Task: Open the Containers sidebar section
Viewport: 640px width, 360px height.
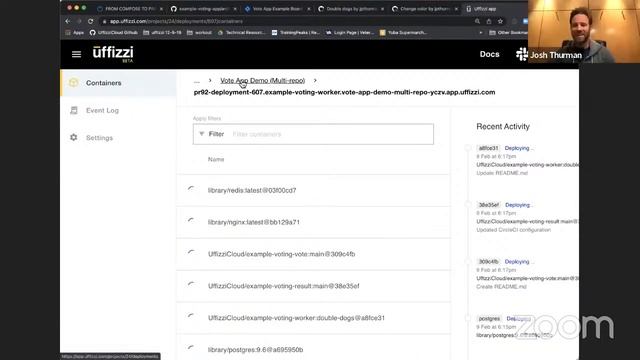Action: pyautogui.click(x=118, y=83)
